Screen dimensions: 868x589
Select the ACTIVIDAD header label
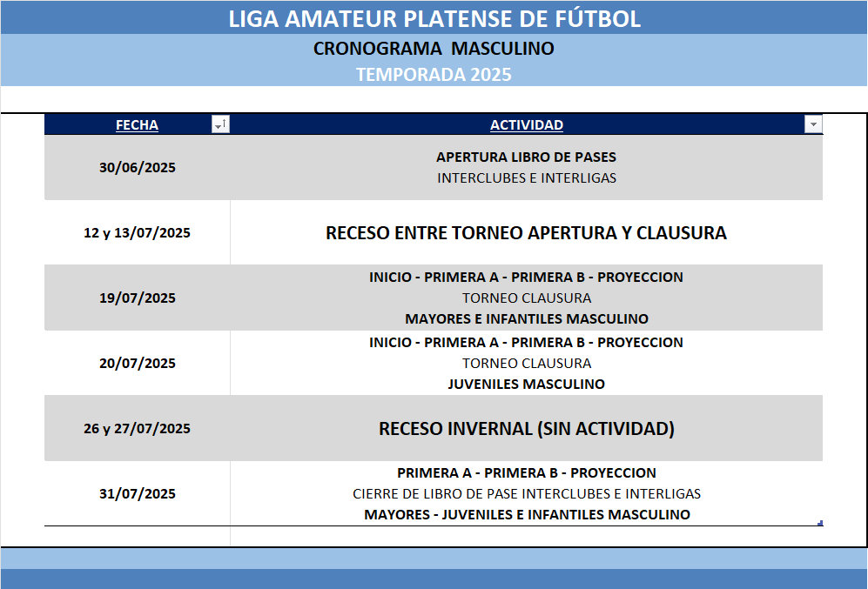tap(526, 125)
